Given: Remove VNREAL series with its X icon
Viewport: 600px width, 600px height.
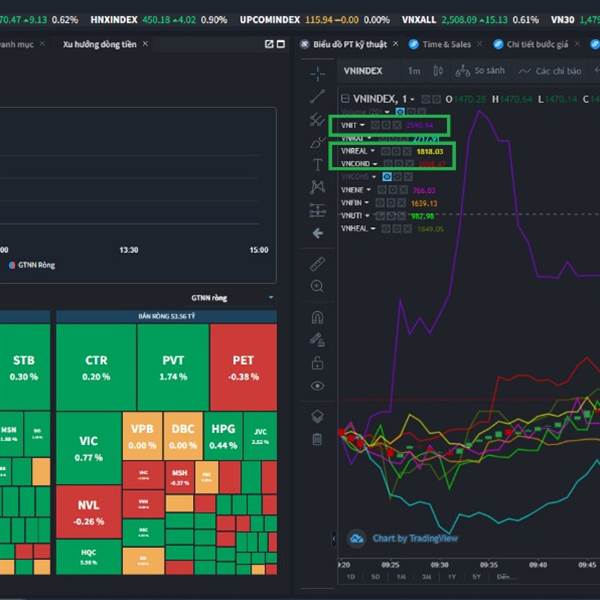Looking at the screenshot, I should click(407, 151).
